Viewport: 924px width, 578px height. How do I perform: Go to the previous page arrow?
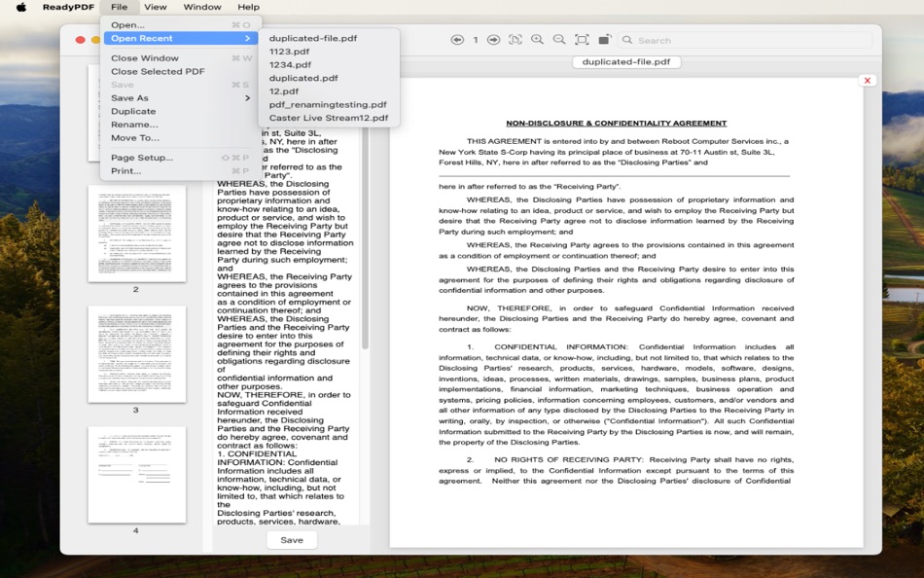(457, 40)
